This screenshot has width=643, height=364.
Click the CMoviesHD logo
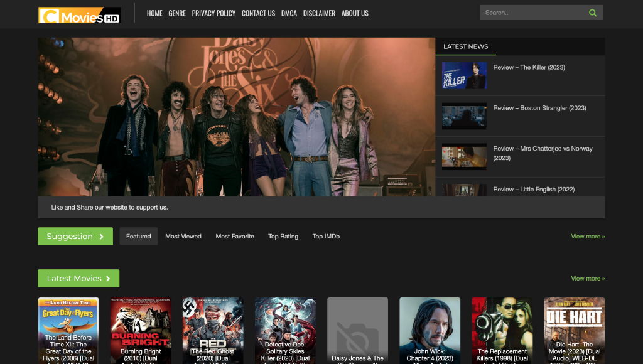point(79,15)
